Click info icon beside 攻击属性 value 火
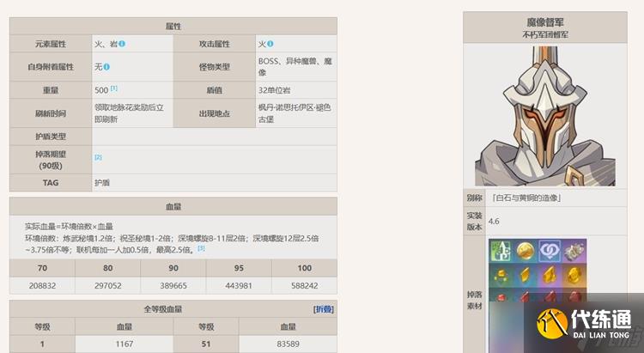 coord(270,44)
